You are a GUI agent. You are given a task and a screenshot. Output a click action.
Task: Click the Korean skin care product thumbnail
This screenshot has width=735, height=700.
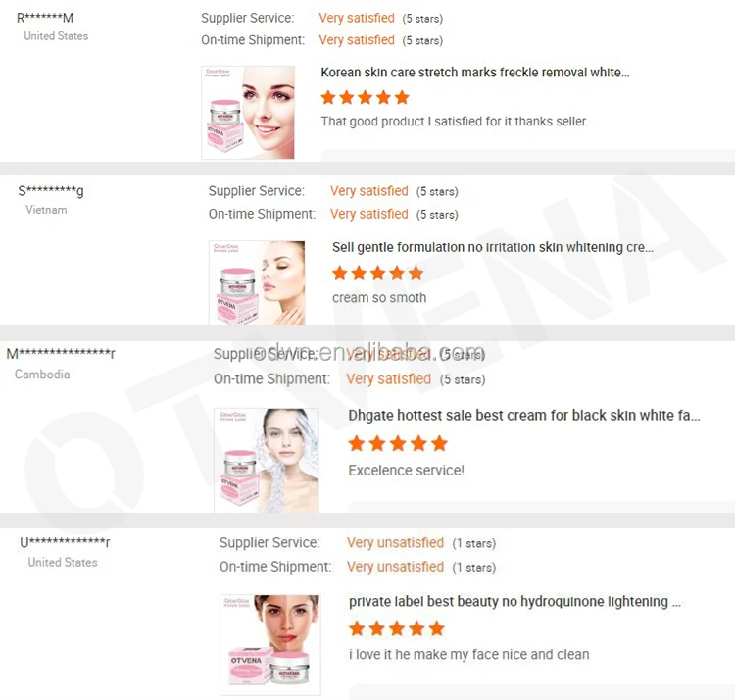pos(248,113)
